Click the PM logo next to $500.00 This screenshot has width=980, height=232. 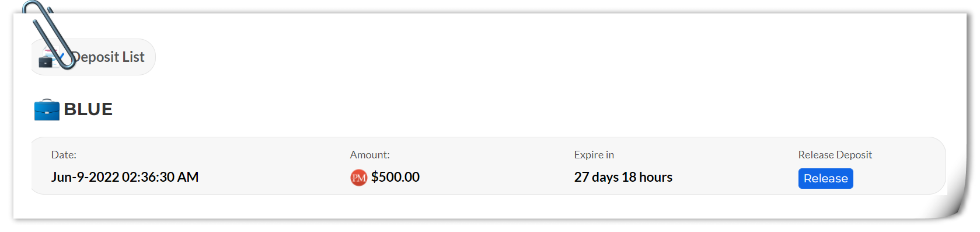358,177
